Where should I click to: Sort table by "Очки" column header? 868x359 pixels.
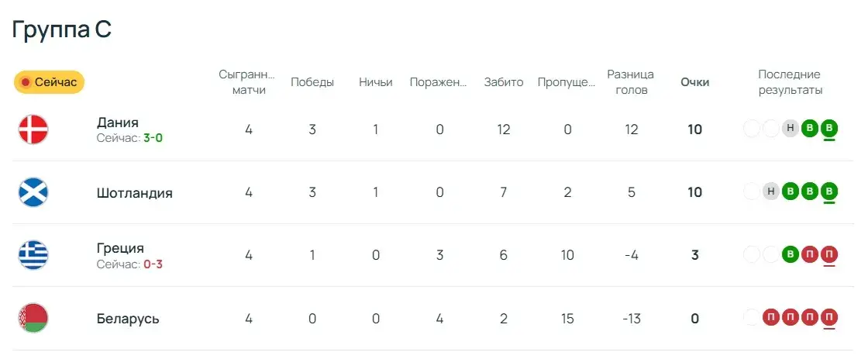pyautogui.click(x=694, y=82)
